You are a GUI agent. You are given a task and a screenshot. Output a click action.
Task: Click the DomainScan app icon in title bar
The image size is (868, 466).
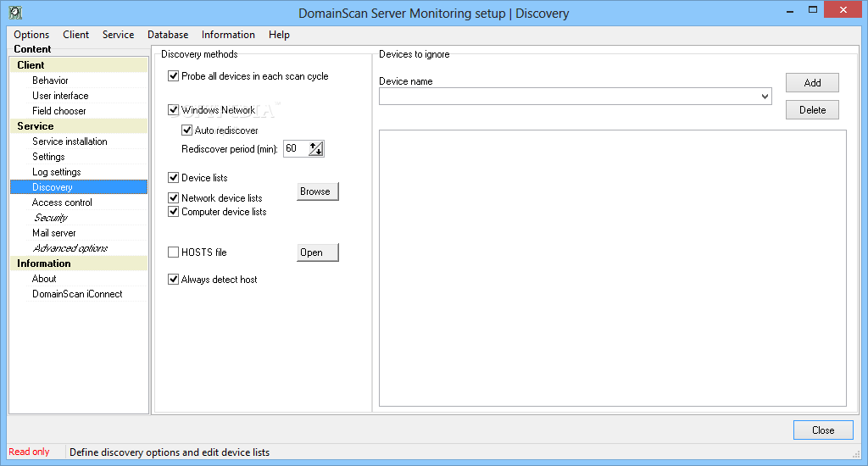(15, 13)
